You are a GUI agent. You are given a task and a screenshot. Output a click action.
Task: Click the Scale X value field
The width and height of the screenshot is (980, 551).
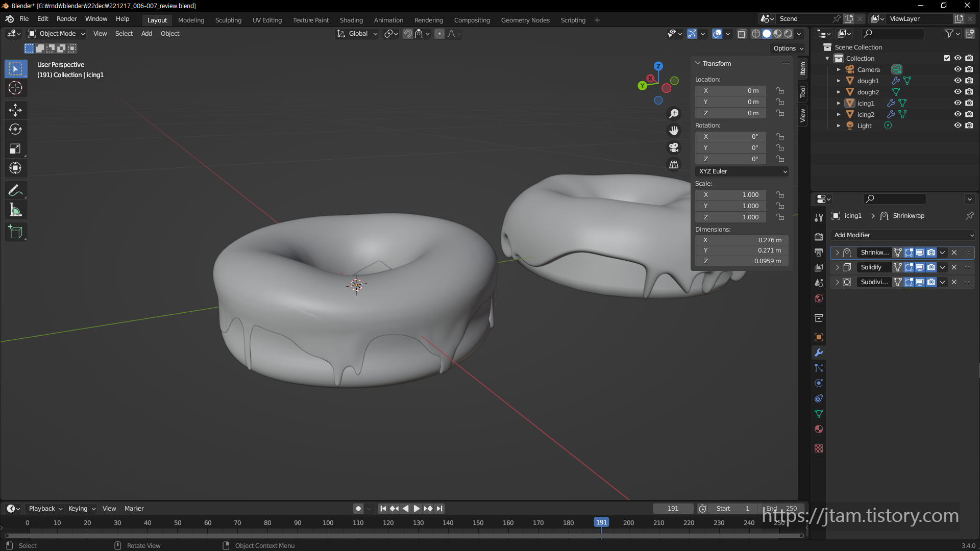point(730,195)
